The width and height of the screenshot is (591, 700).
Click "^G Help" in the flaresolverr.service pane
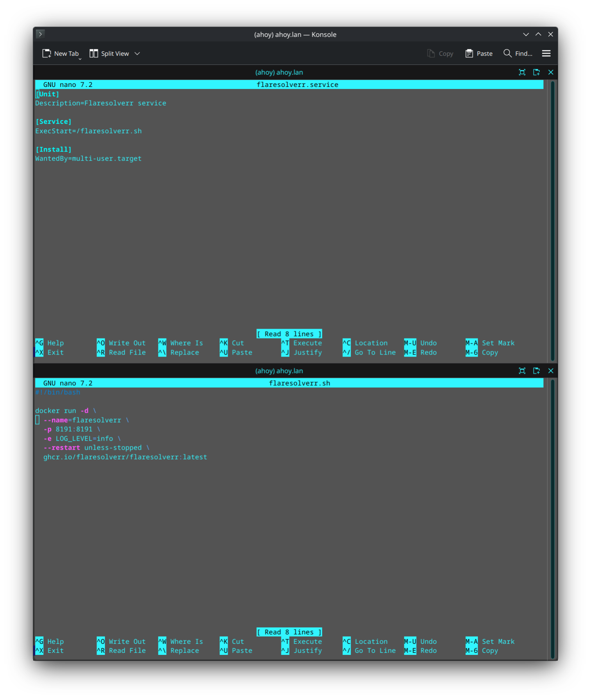coord(50,343)
